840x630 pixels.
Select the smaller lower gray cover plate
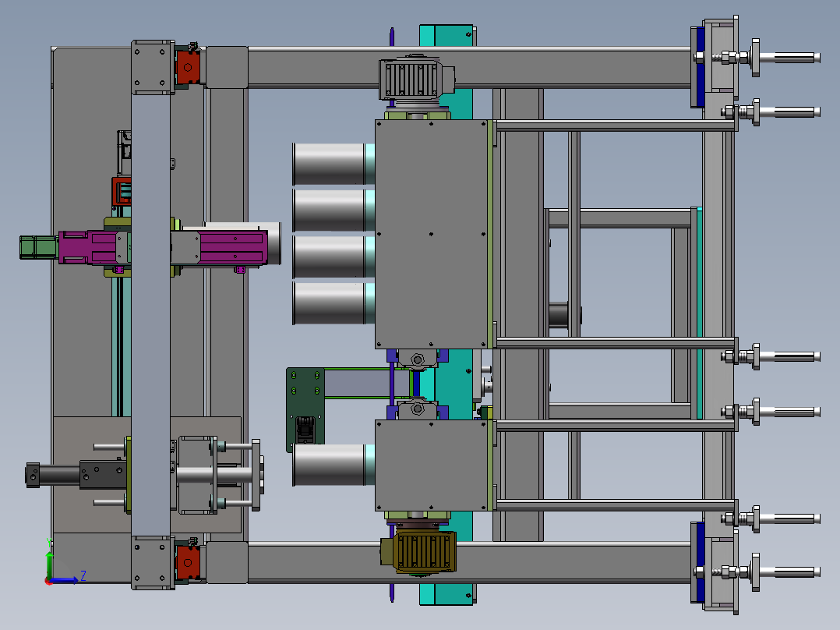click(431, 465)
